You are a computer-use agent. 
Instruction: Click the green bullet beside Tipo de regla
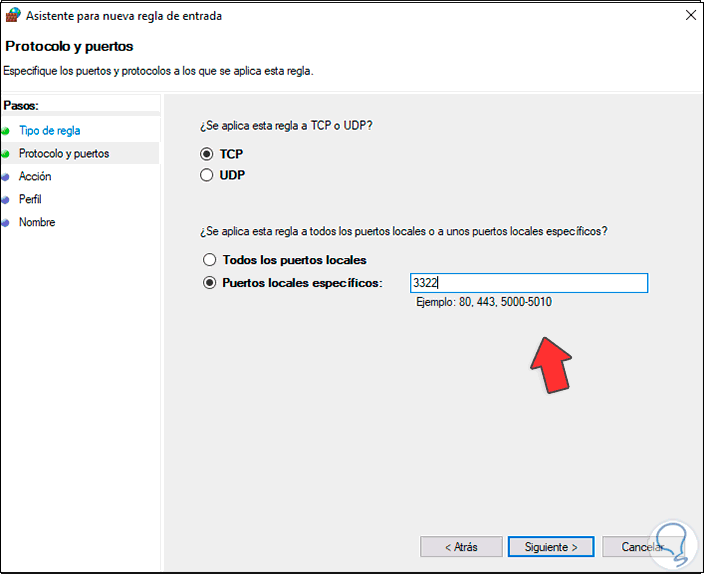point(6,130)
